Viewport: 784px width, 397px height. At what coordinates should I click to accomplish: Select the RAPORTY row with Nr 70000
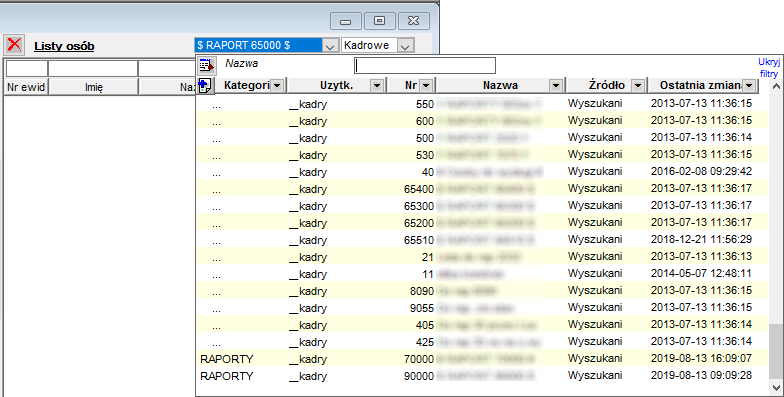[482, 359]
